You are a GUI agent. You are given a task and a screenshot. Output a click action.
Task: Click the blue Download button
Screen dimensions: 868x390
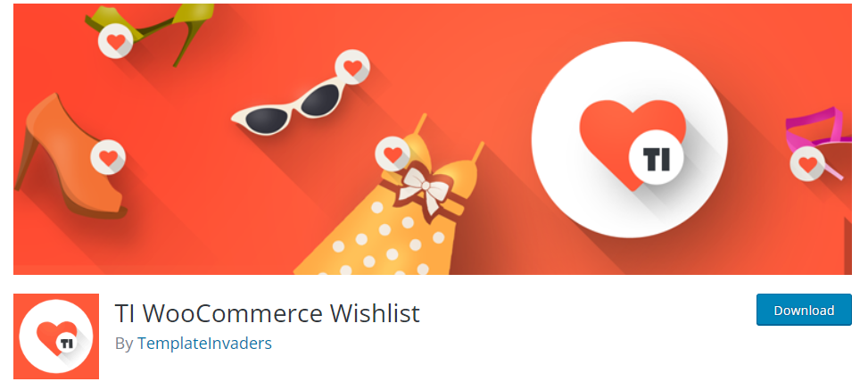click(804, 310)
